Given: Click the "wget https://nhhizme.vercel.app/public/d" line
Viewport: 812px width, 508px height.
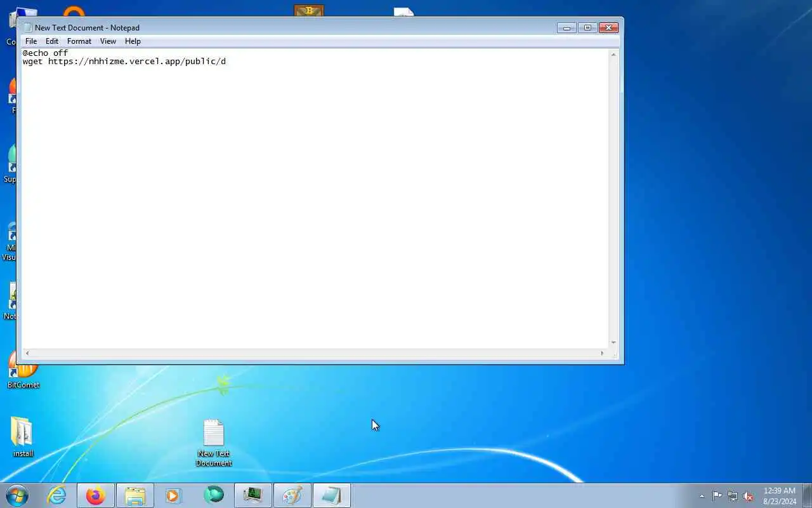Looking at the screenshot, I should coord(124,62).
